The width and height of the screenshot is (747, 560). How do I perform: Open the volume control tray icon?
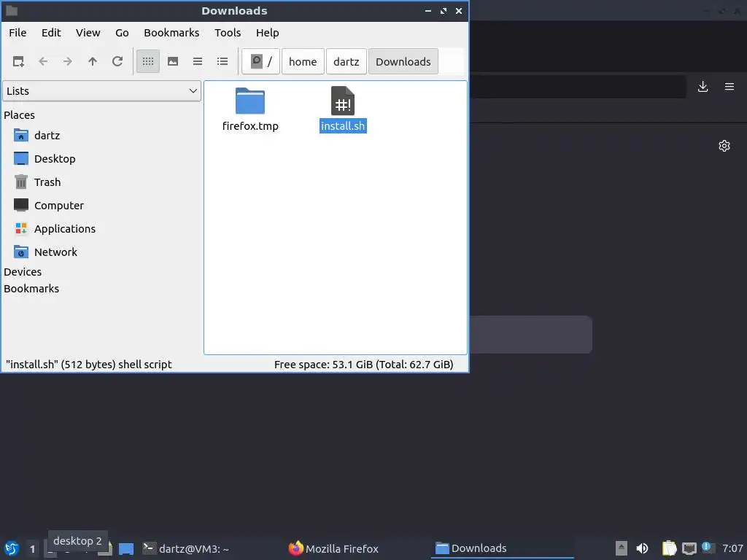point(642,548)
